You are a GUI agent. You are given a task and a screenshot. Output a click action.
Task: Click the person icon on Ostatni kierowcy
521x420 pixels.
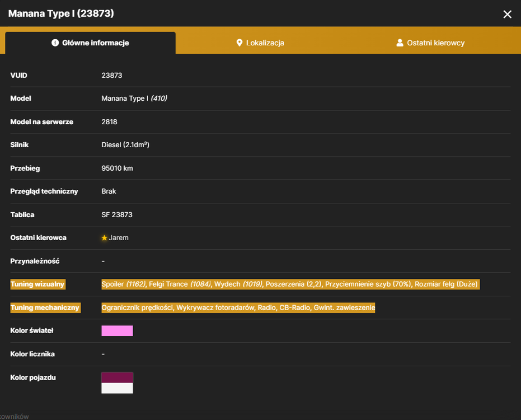[400, 43]
